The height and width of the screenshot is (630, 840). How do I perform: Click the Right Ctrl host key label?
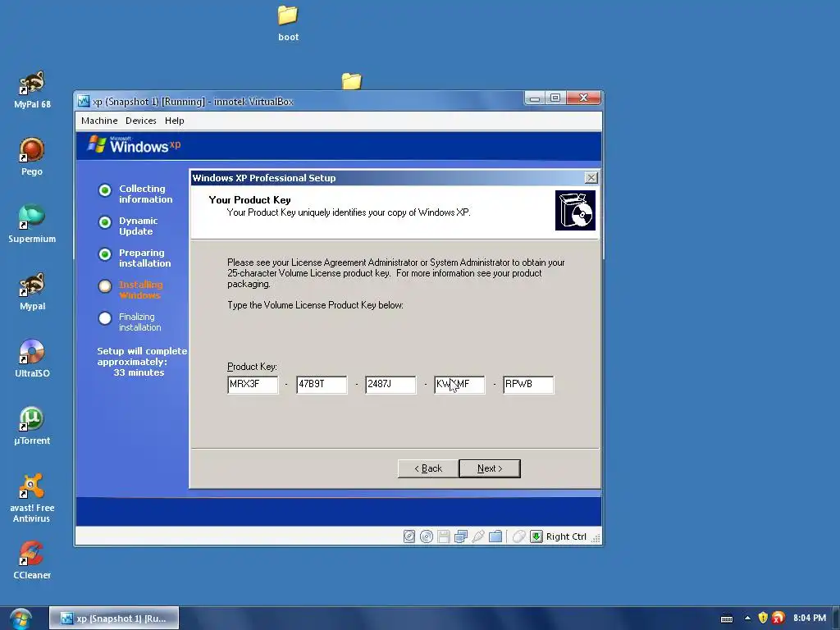point(566,536)
